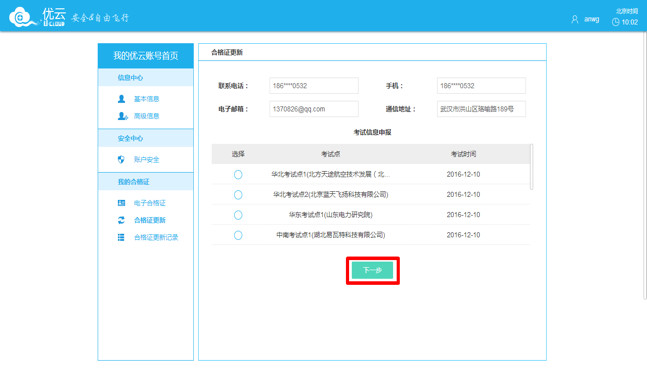Go to 高级信息 page

click(x=146, y=116)
